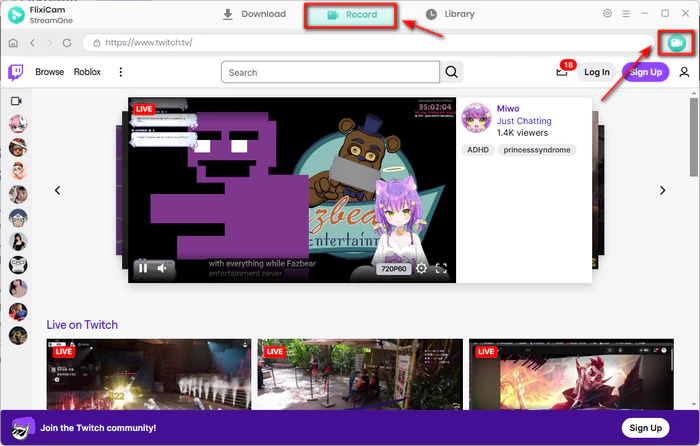Click the banner Sign Up button
The height and width of the screenshot is (446, 700).
(x=645, y=428)
